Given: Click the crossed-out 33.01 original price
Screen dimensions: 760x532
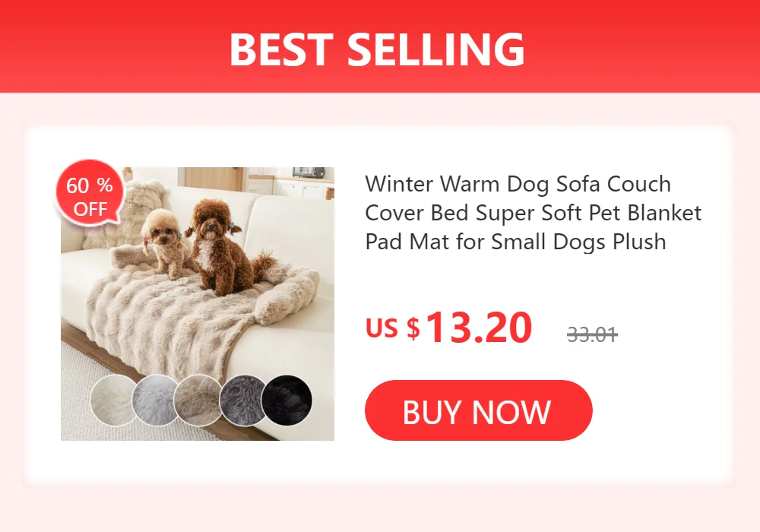Looking at the screenshot, I should [x=592, y=334].
